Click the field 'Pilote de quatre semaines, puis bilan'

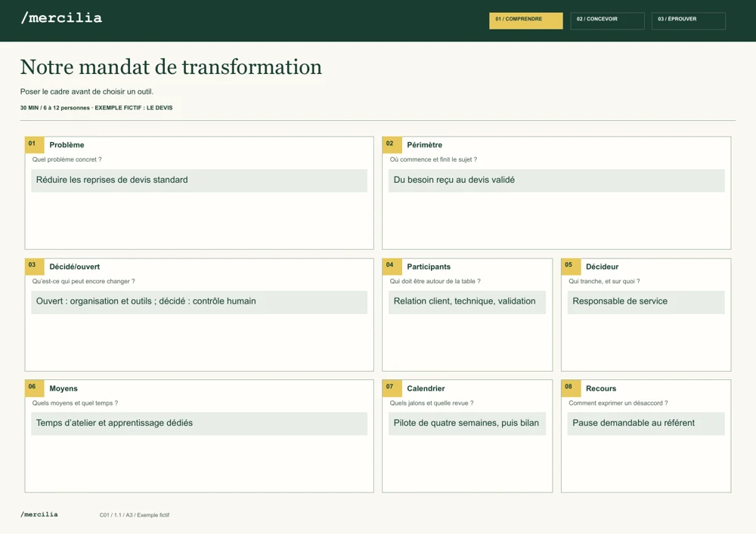pyautogui.click(x=467, y=424)
